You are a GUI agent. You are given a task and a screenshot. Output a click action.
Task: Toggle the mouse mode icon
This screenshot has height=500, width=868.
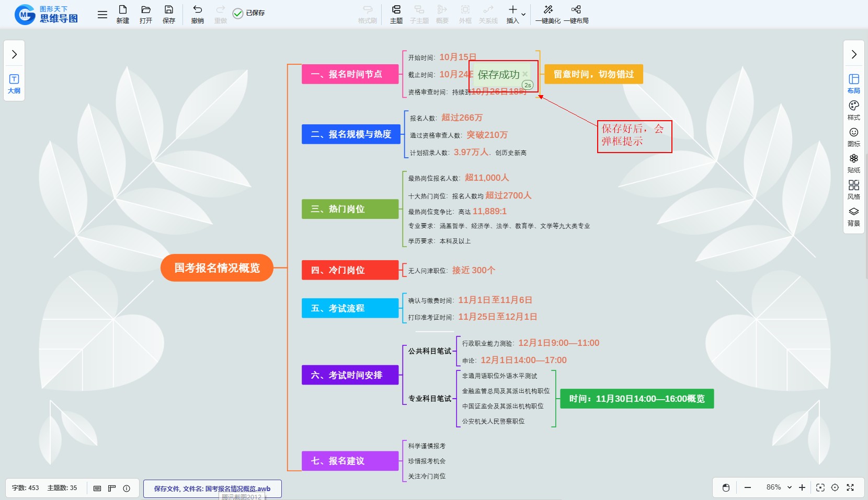coord(726,487)
